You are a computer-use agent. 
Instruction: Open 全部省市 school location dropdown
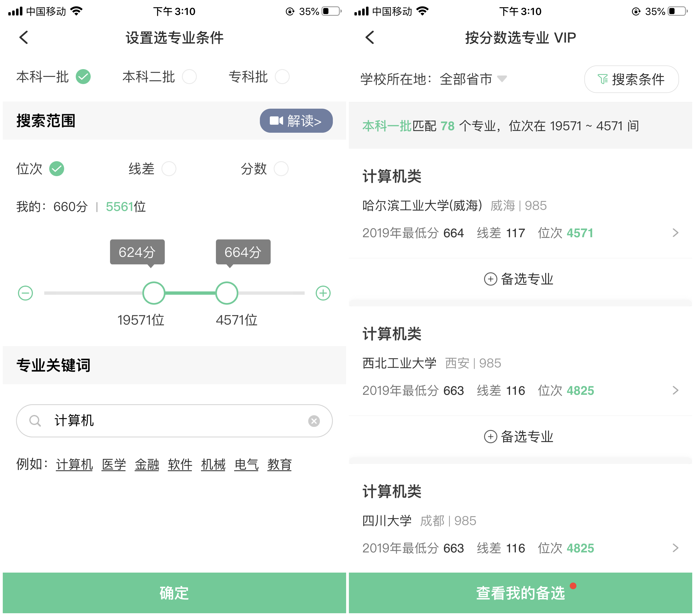pyautogui.click(x=473, y=79)
